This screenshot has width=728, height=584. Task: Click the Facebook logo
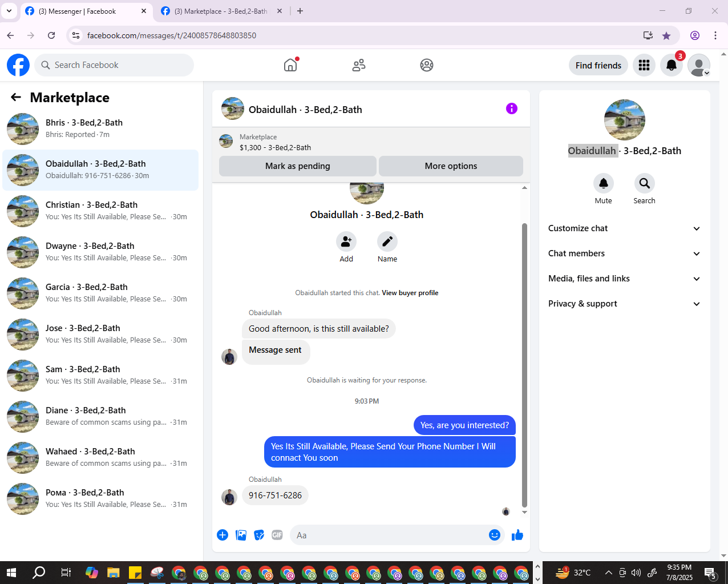(x=18, y=65)
